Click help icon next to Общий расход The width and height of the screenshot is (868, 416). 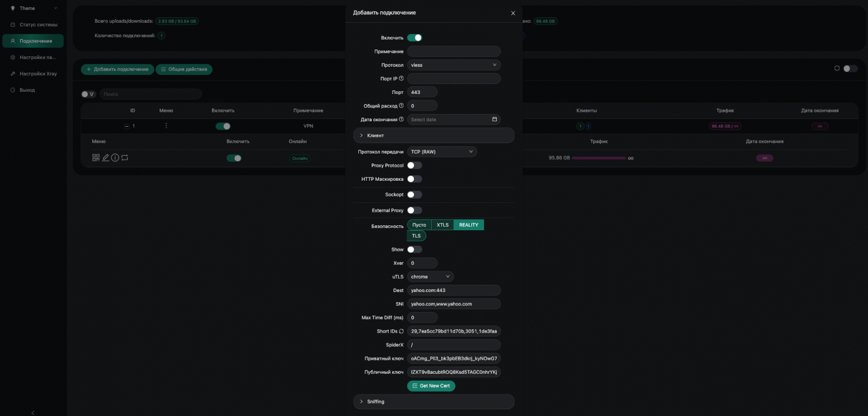[401, 106]
